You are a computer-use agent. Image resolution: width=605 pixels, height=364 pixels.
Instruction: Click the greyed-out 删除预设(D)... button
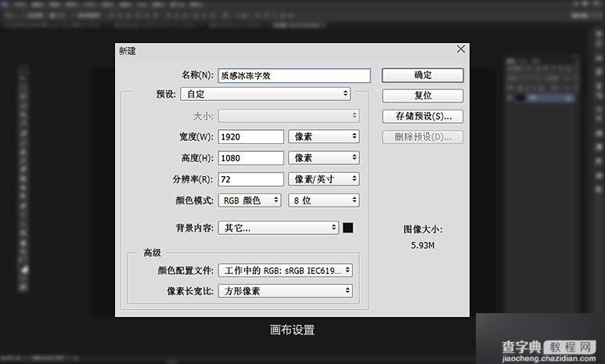pyautogui.click(x=423, y=138)
